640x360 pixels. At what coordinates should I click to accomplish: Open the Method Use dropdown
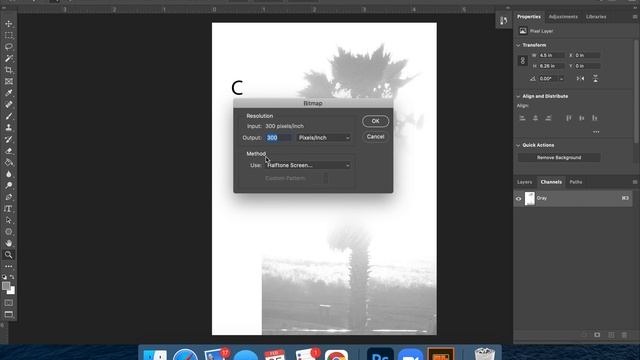click(307, 165)
